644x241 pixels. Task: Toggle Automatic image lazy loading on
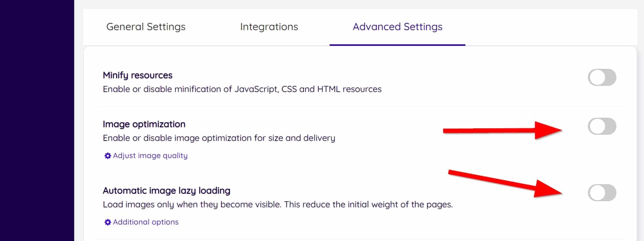click(602, 193)
